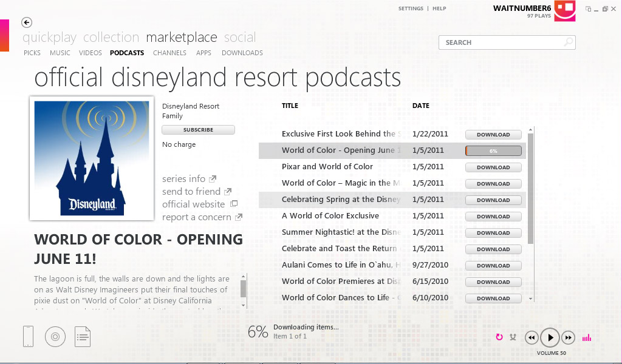Click episode list scrollbar down arrow
This screenshot has height=364, width=622.
pos(531,298)
